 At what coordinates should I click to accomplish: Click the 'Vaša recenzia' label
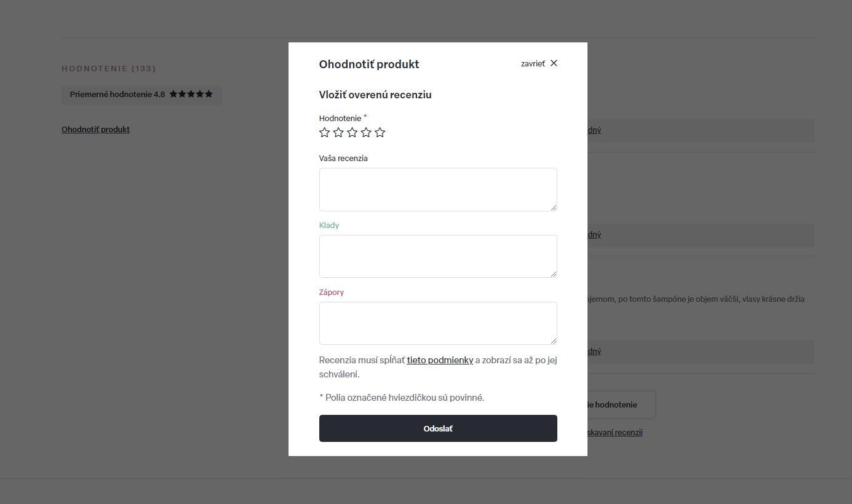pos(343,158)
